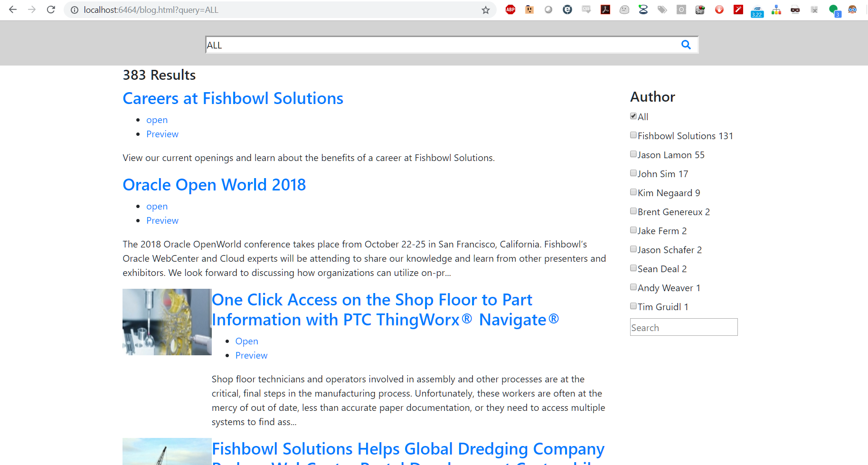
Task: Check the Brent Genereux author filter
Action: [633, 211]
